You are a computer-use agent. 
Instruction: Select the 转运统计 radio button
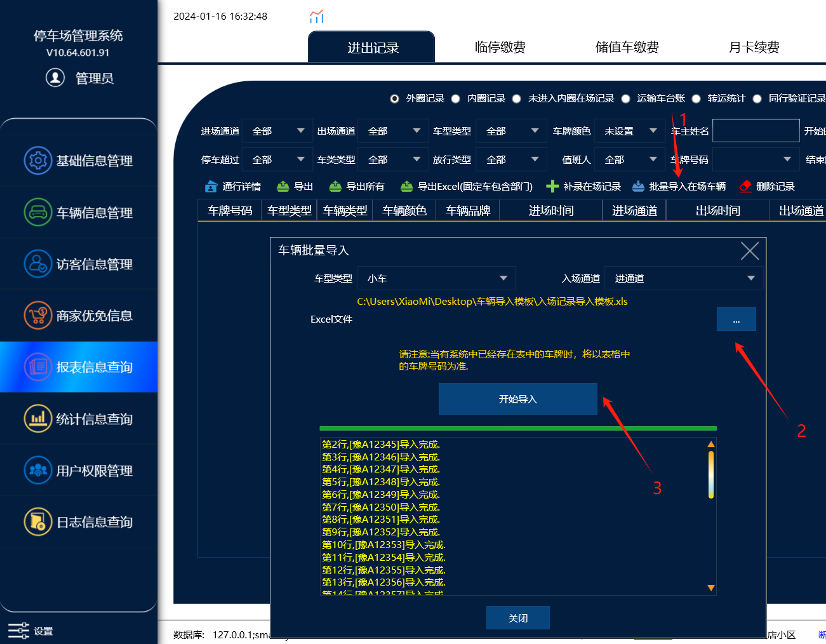click(696, 98)
